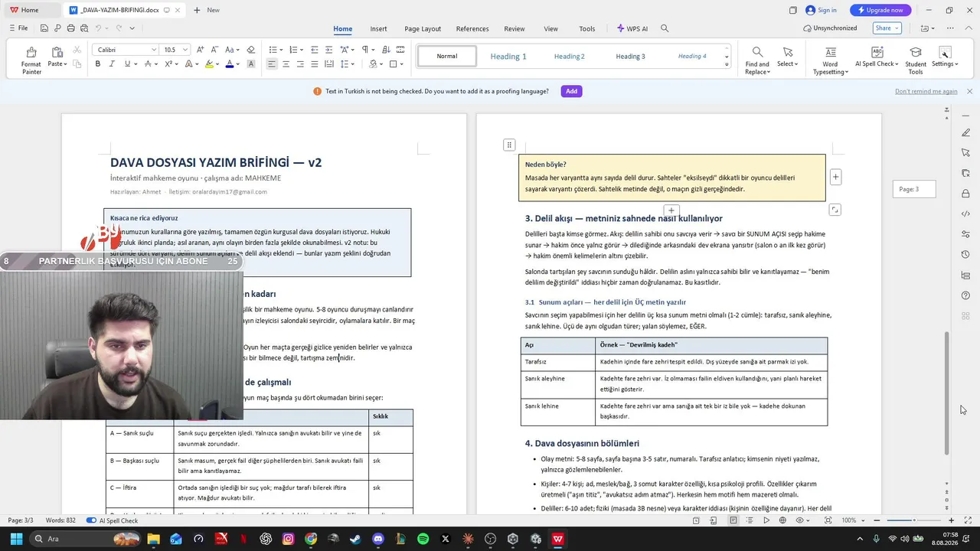Click the help question mark in right sidebar

(965, 295)
